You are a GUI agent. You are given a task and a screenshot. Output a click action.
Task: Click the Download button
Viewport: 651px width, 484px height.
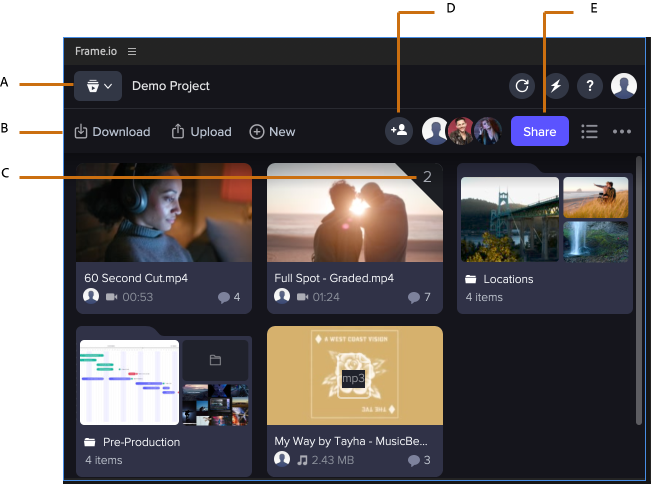[113, 132]
